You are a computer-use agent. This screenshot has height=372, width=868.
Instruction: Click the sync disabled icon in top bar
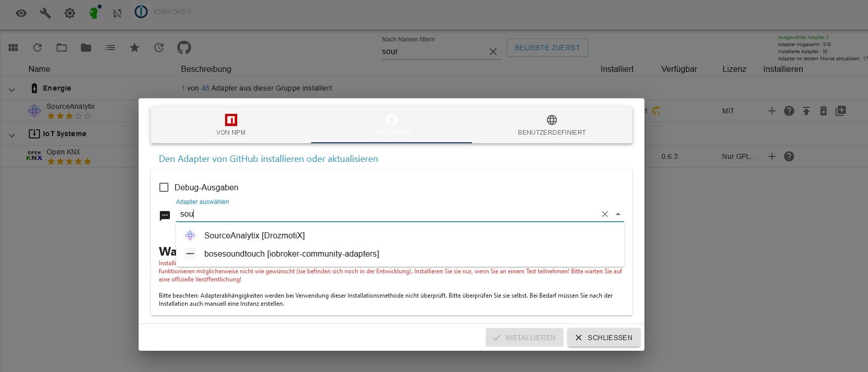tap(117, 13)
